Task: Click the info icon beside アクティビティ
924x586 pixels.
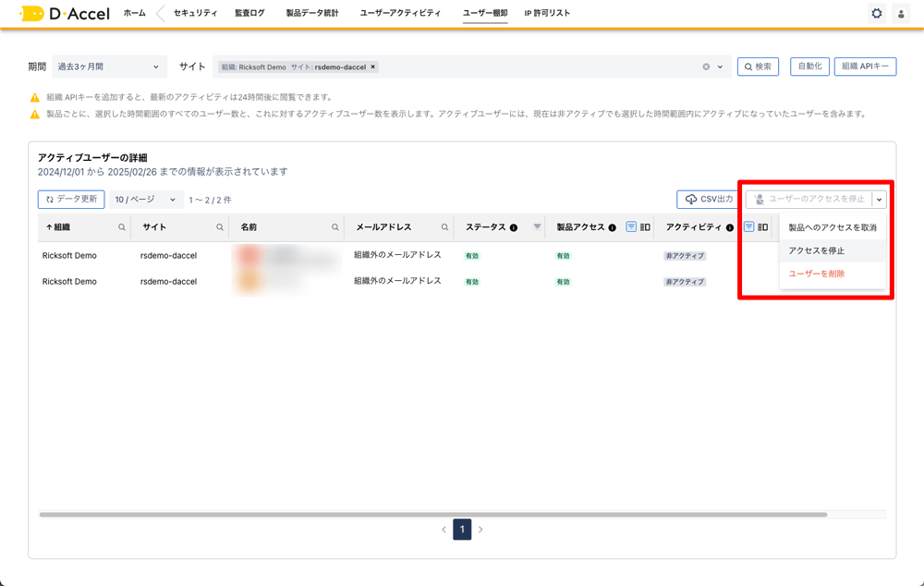Action: (730, 227)
